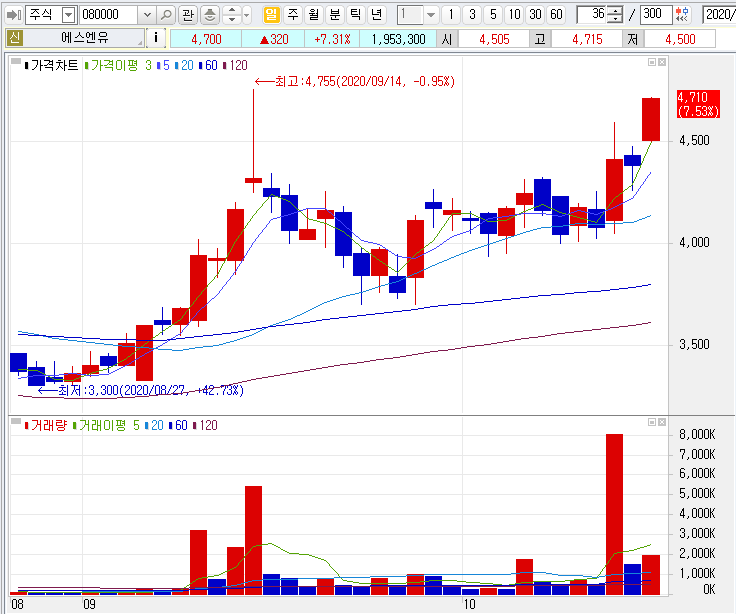
Task: Click the stock name 에스엔유
Action: 85,38
